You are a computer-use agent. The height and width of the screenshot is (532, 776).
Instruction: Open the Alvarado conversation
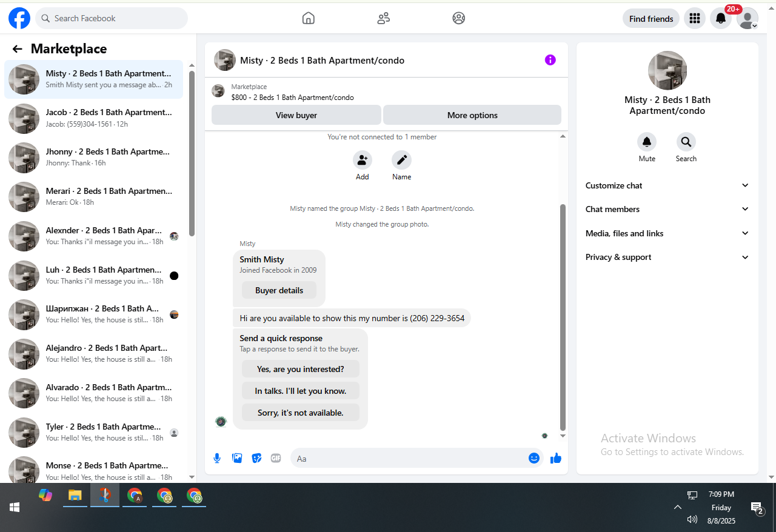(94, 393)
